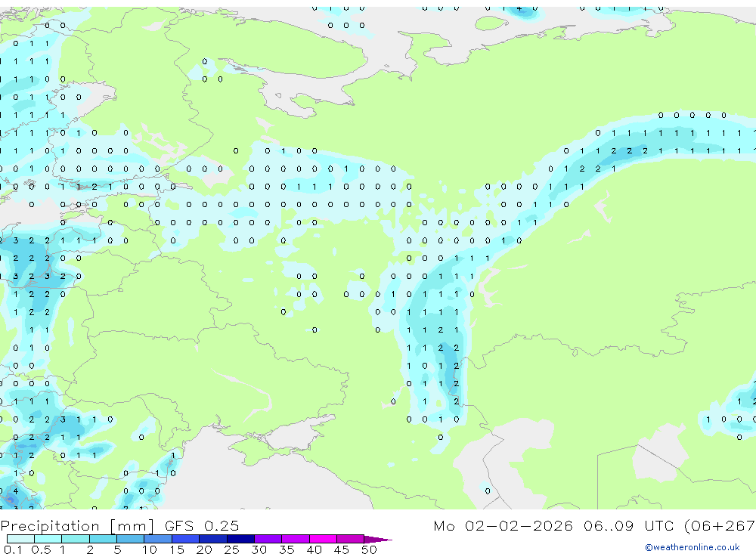The image size is (756, 554).
Task: Pick the 10–15 mm legend color segment
Action: [x=158, y=539]
